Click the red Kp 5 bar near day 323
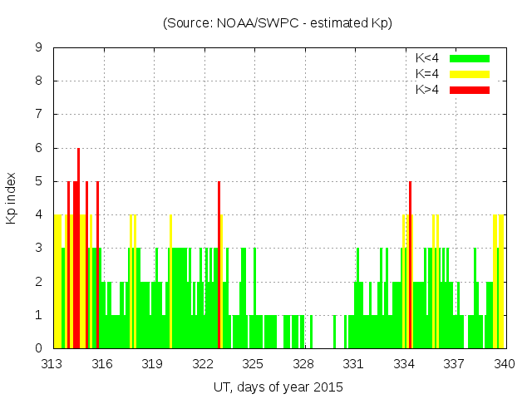The image size is (532, 399). click(x=219, y=266)
